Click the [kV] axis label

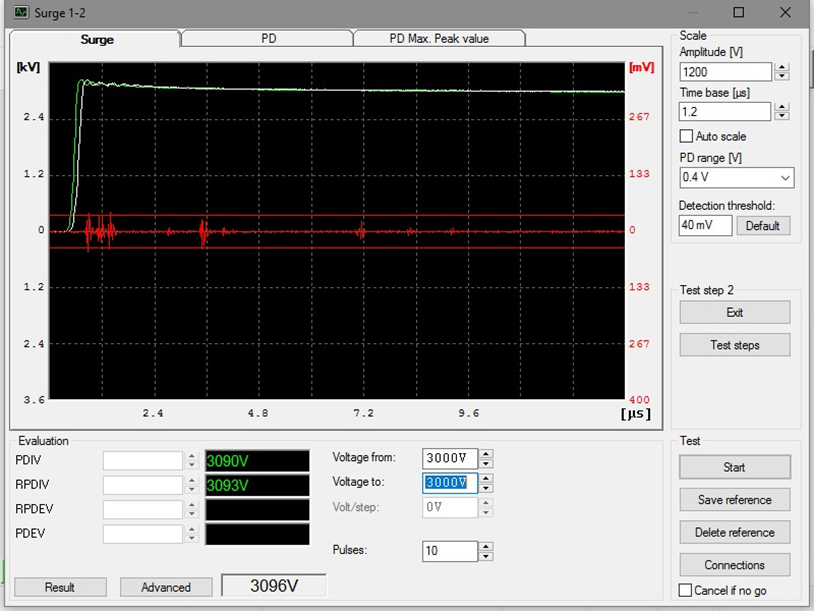click(28, 67)
